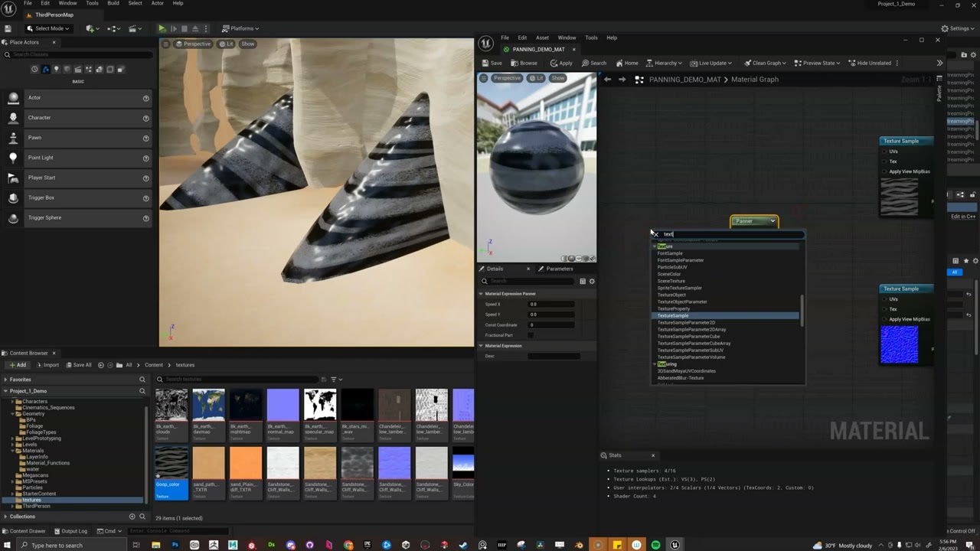
Task: Click the Const Coordinate value field
Action: tap(551, 324)
